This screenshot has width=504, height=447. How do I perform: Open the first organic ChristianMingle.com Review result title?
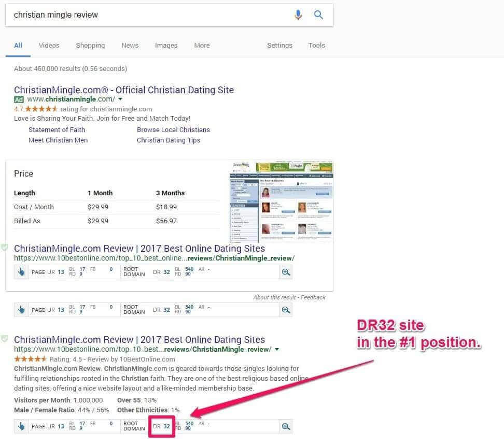tap(139, 339)
